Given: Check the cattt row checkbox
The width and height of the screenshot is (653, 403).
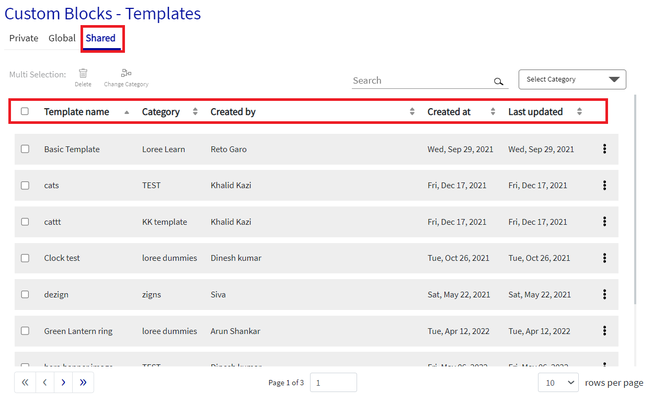Looking at the screenshot, I should (x=25, y=221).
